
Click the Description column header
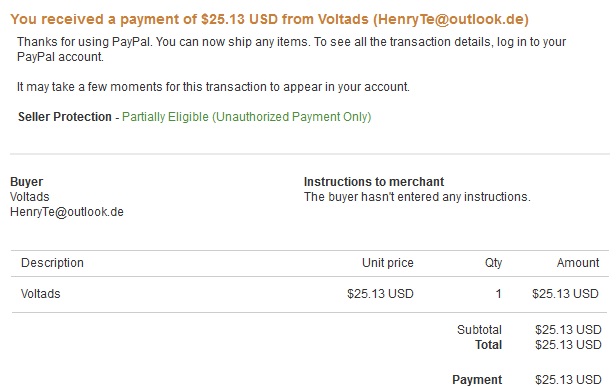tap(52, 262)
